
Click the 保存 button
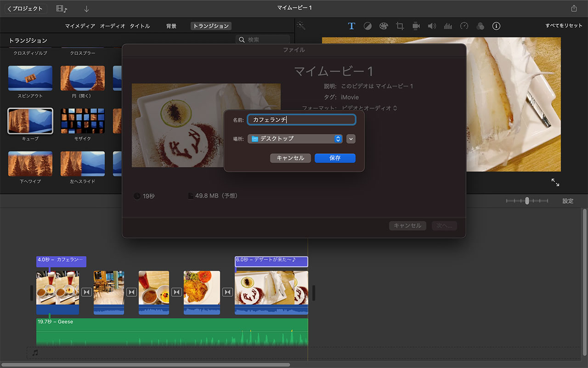tap(335, 158)
